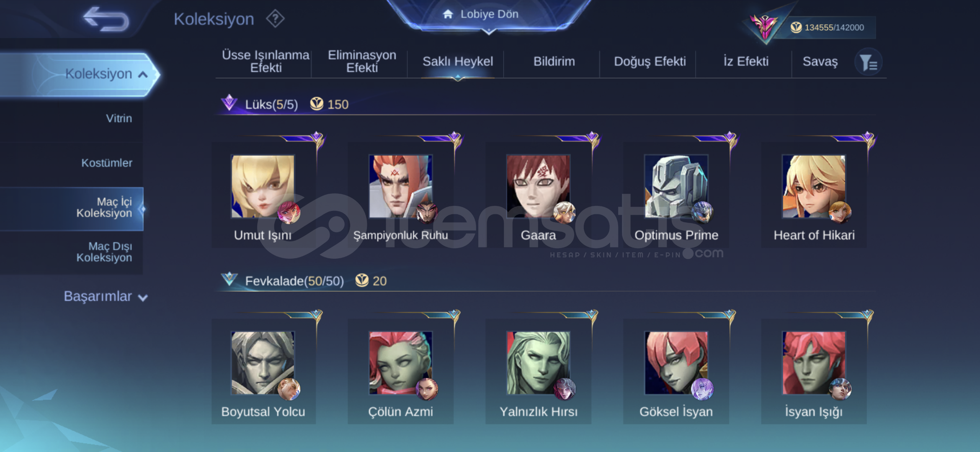Select Maç Dışı Koleksiyon in sidebar
This screenshot has width=980, height=452.
(104, 252)
